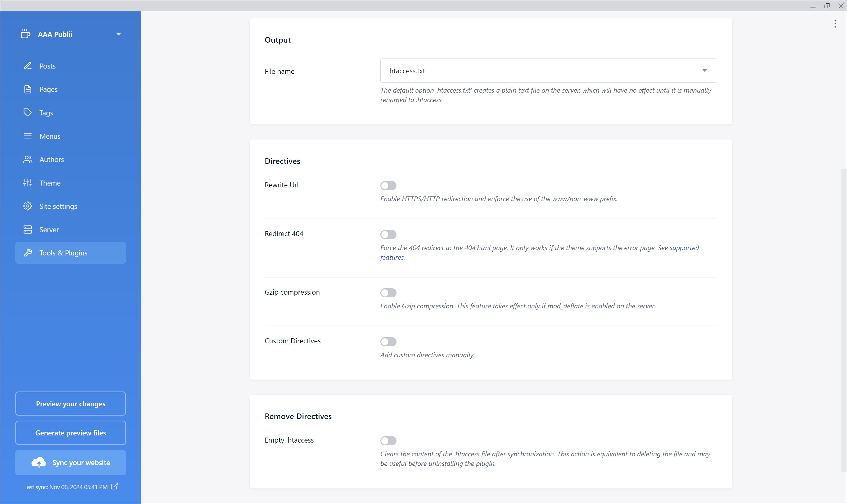The height and width of the screenshot is (504, 847).
Task: Click the Tags sidebar icon
Action: (46, 112)
